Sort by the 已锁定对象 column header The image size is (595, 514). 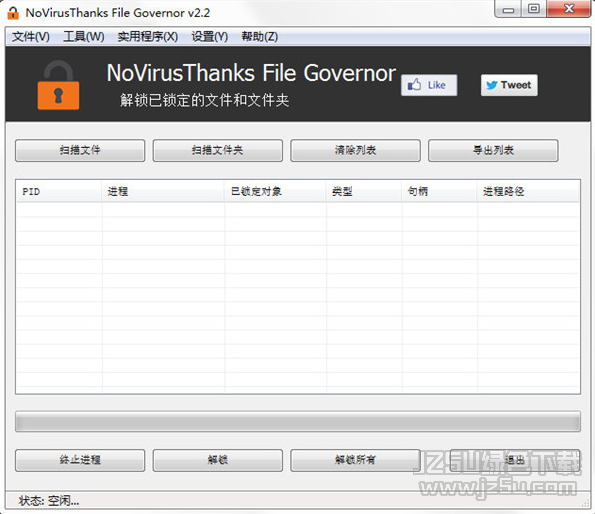click(x=275, y=192)
